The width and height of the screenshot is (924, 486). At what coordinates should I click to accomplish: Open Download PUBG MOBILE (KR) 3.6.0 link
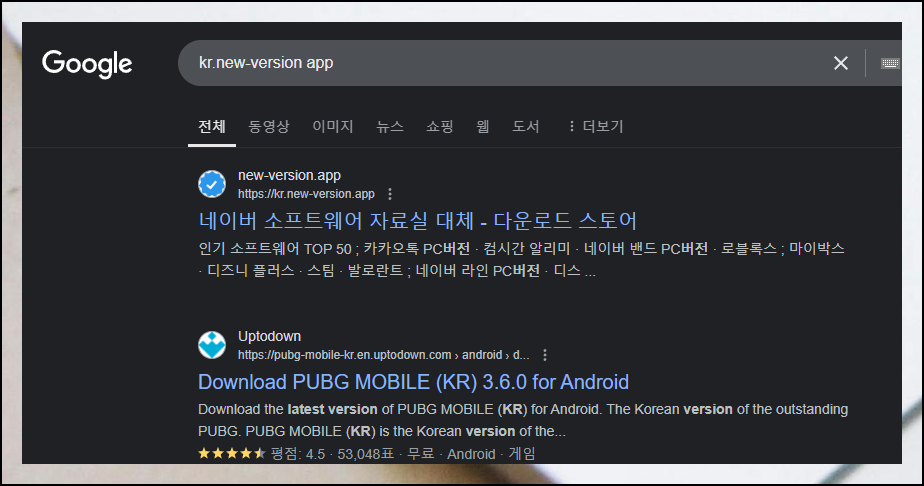[x=414, y=382]
